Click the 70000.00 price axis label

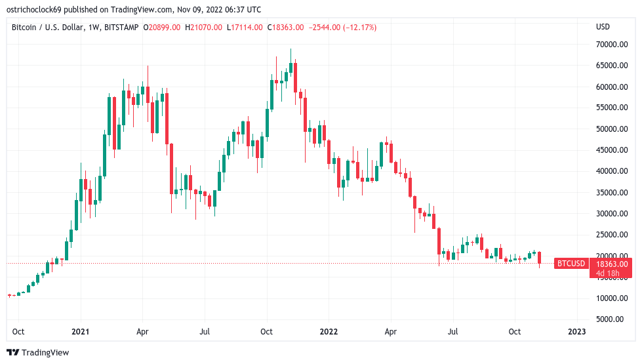(x=611, y=45)
